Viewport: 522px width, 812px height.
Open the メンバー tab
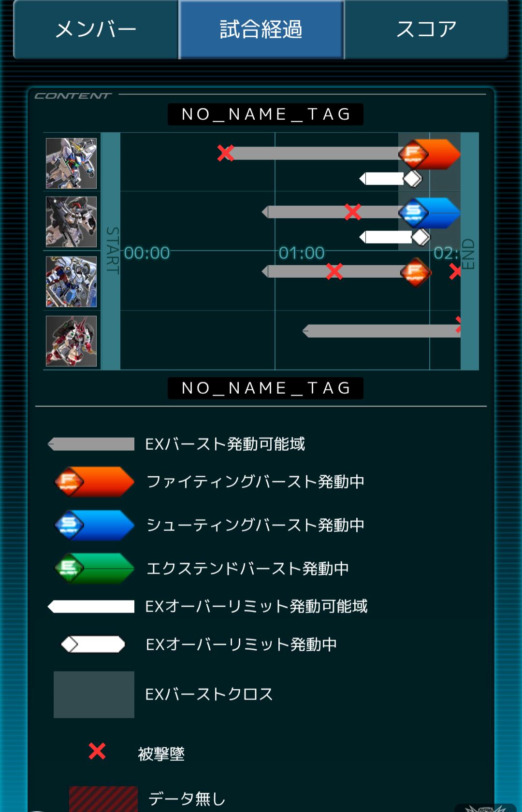coord(96,29)
